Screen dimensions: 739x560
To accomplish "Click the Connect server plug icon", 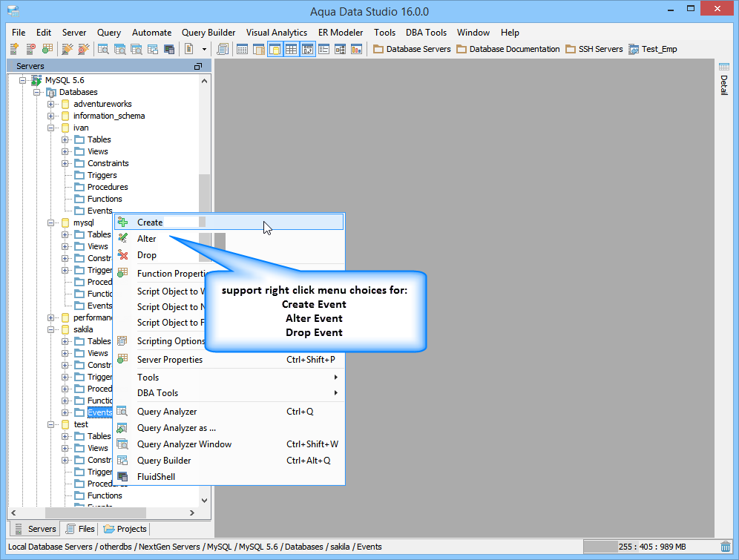I will [68, 49].
